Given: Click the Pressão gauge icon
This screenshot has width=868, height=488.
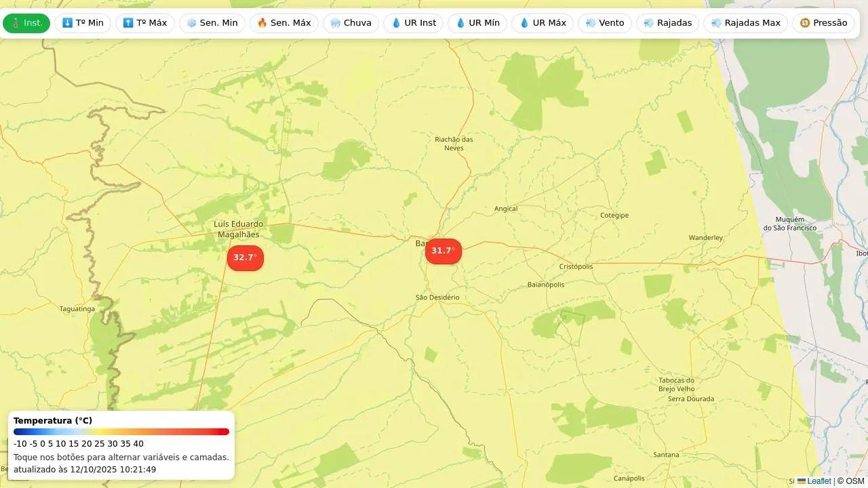Looking at the screenshot, I should [805, 23].
